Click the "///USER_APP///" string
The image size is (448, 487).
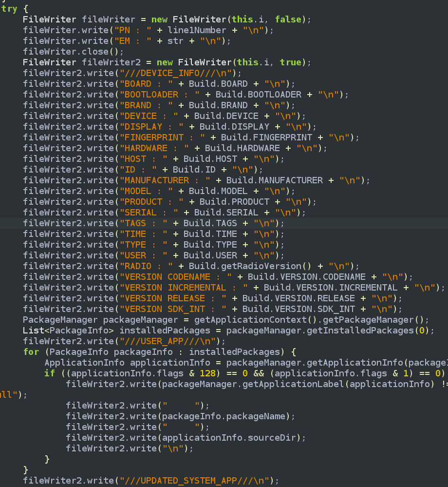[168, 341]
